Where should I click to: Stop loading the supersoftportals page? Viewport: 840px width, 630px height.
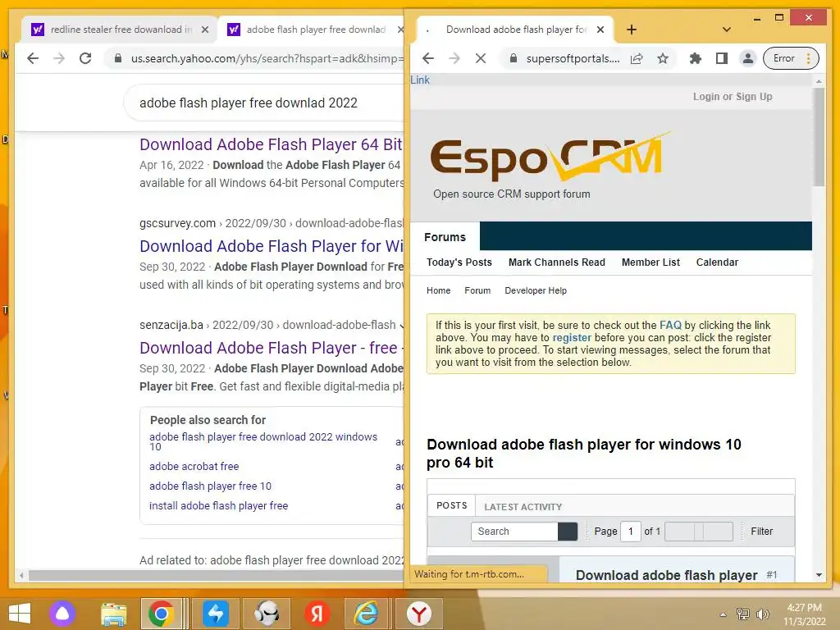point(481,58)
